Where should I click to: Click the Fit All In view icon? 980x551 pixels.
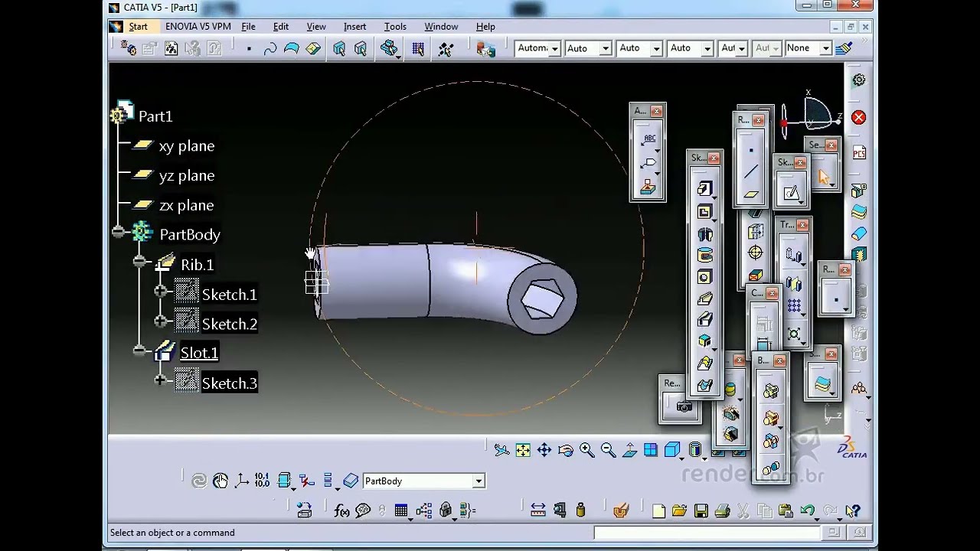pos(523,450)
